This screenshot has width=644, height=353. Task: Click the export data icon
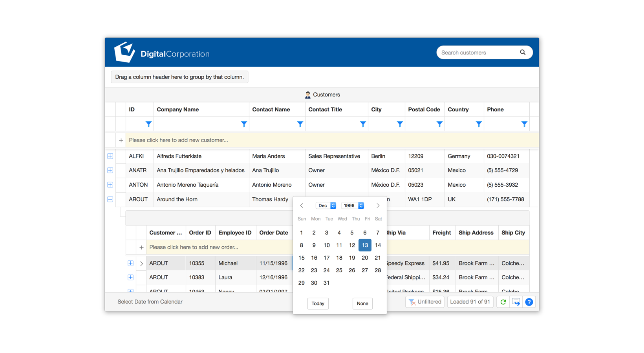click(516, 302)
